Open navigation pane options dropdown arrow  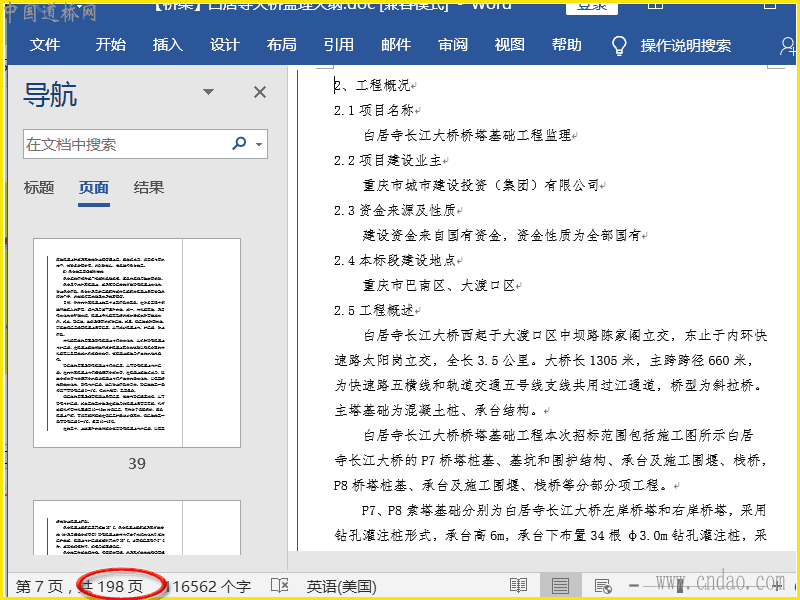[x=208, y=92]
